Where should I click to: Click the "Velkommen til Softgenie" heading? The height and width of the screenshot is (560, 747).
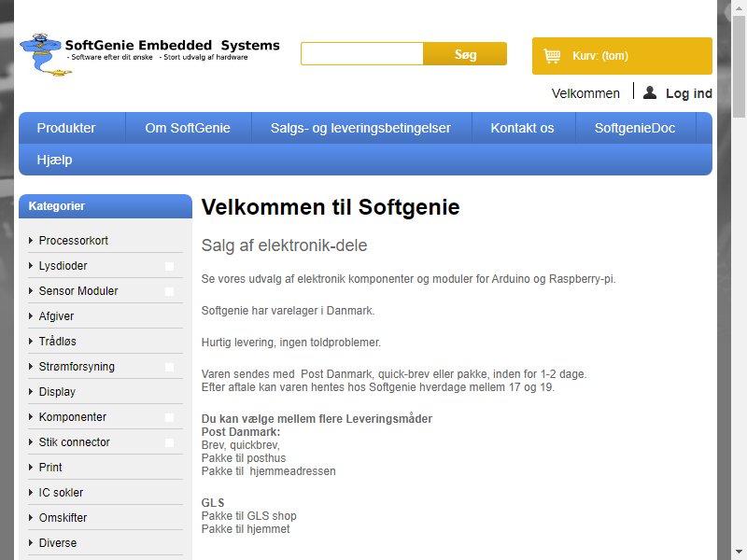click(331, 207)
